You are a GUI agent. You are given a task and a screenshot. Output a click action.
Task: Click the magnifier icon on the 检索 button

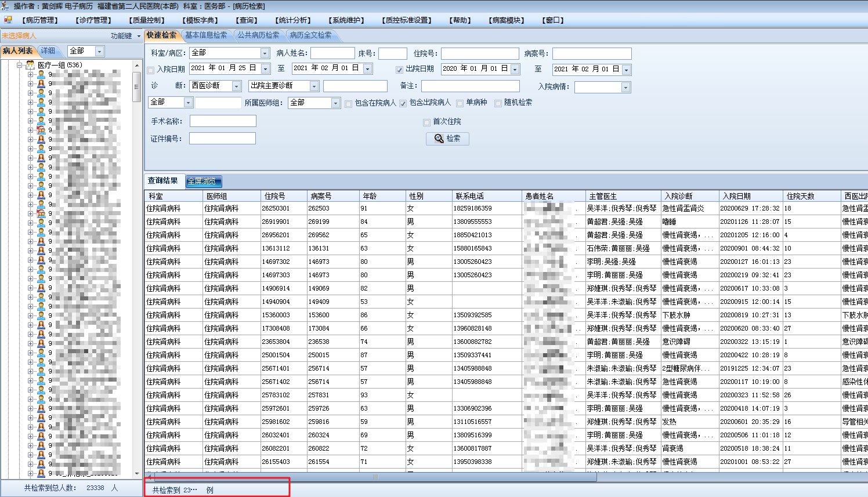(439, 139)
